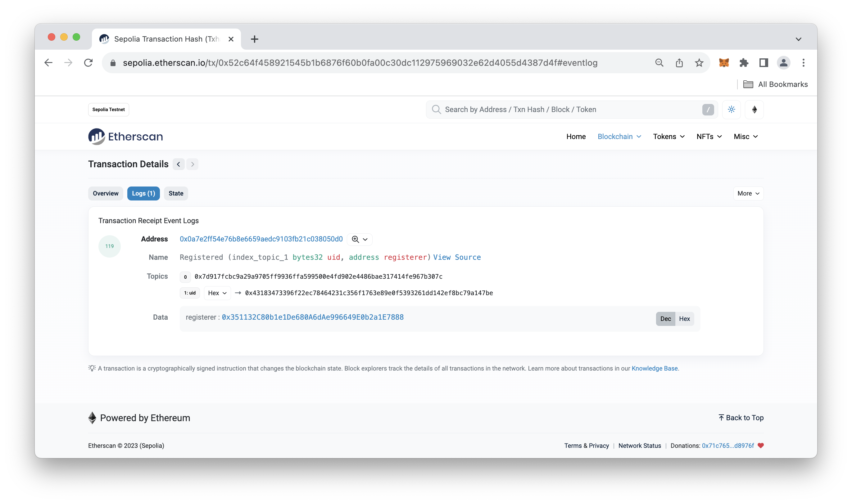852x504 pixels.
Task: Change the uid Hex format dropdown
Action: click(217, 293)
